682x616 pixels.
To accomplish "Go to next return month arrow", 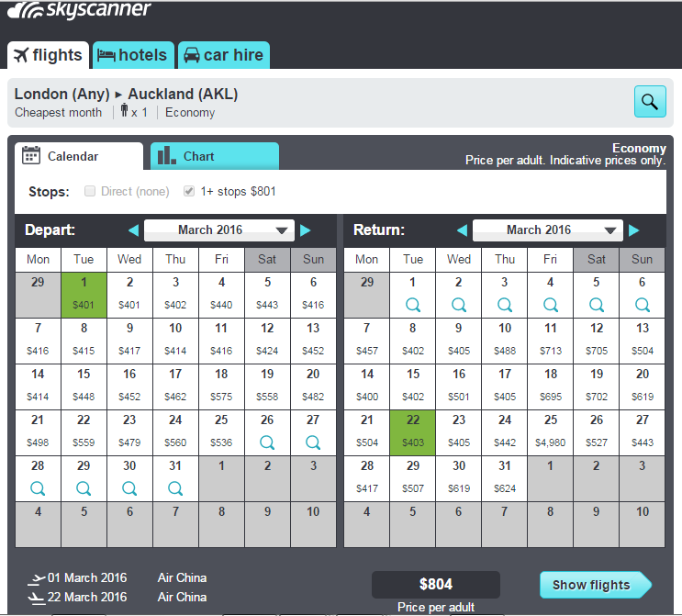I will [x=634, y=230].
